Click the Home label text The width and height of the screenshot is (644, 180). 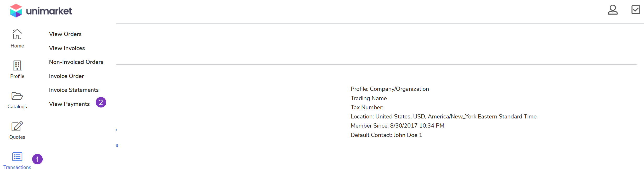(x=17, y=46)
